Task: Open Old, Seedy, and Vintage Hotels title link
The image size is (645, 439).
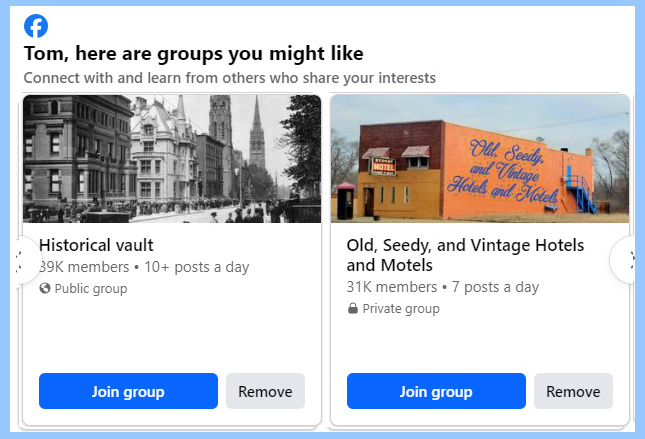Action: point(465,255)
